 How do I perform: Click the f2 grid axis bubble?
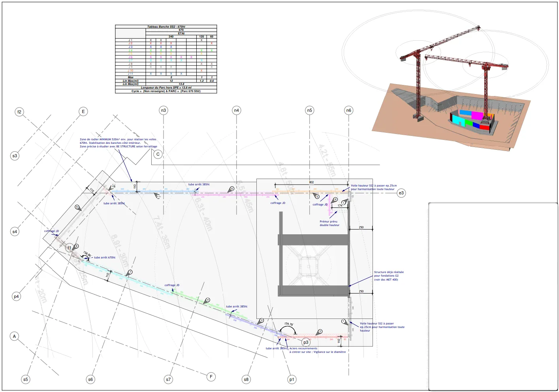(19, 112)
